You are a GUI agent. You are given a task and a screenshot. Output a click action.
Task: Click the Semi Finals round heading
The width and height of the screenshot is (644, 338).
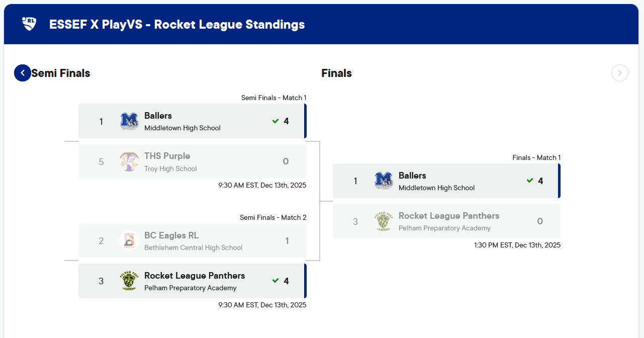click(61, 73)
